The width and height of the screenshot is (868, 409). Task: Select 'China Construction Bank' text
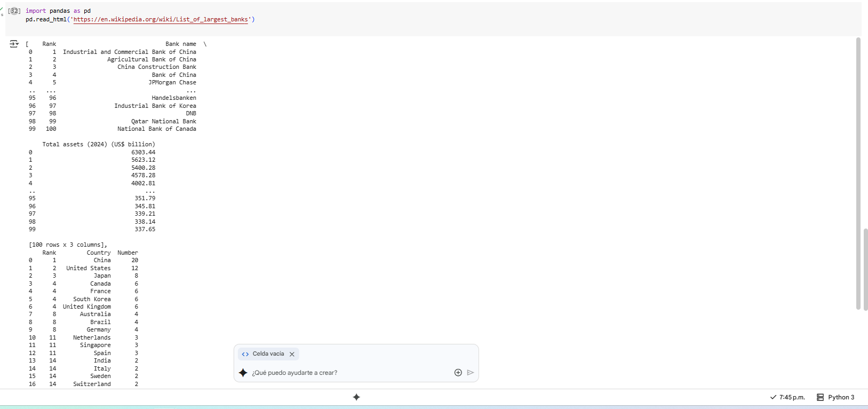[157, 67]
